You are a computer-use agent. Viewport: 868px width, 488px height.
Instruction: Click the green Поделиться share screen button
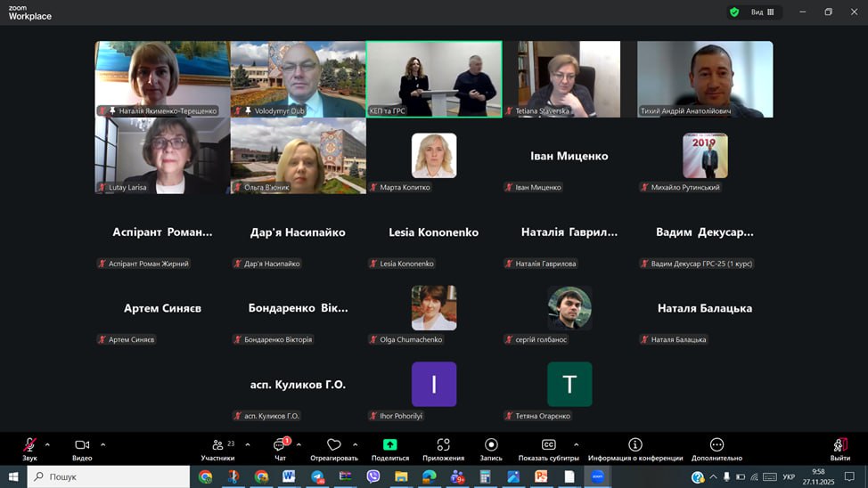click(389, 445)
